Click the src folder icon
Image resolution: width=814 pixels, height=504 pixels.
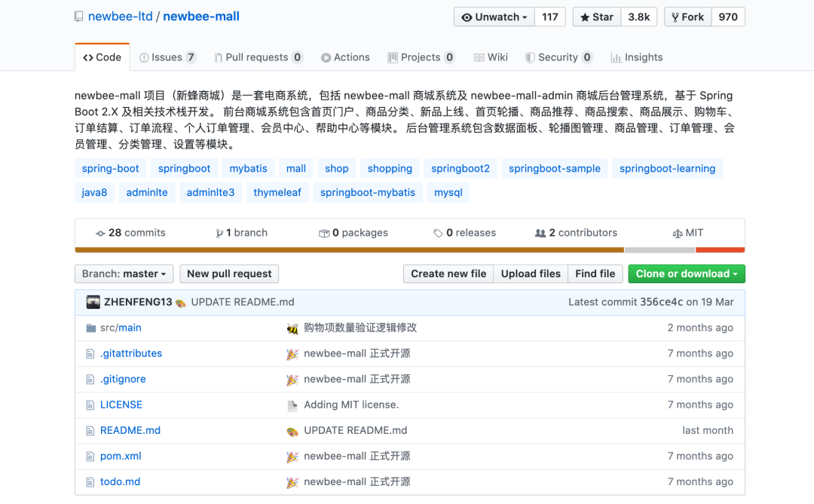pos(90,328)
